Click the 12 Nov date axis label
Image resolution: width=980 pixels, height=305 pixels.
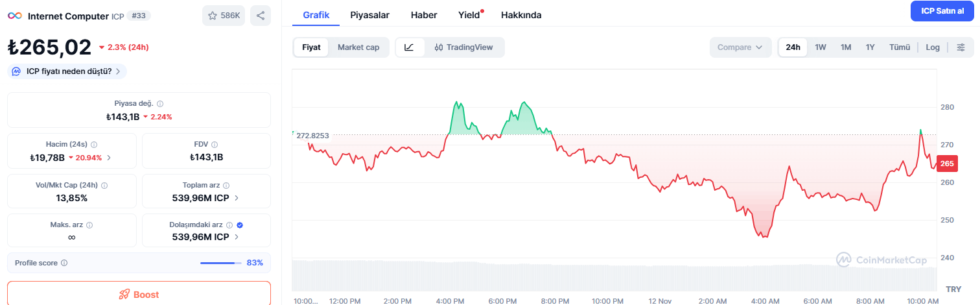pos(660,300)
